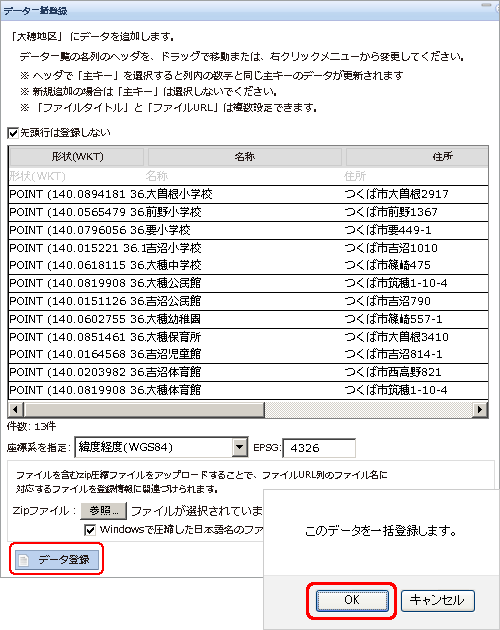Click the 名称 column header
Viewport: 500px width, 630px height.
[245, 157]
